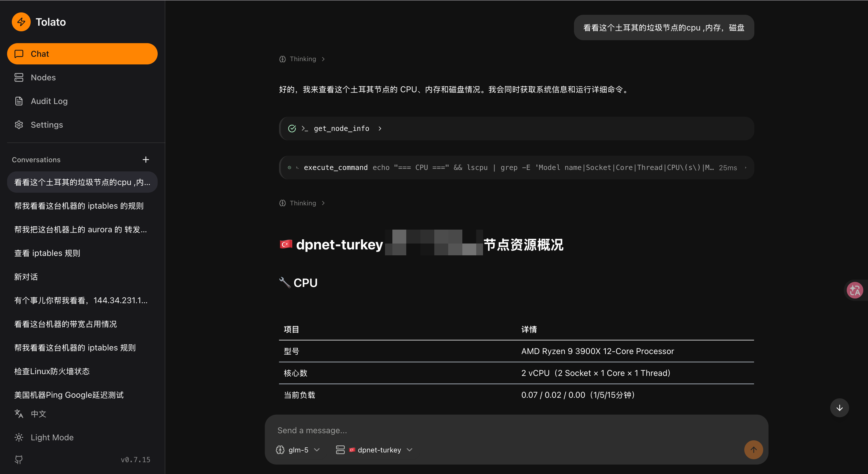The image size is (868, 474).
Task: Start a new conversation with plus icon
Action: 146,160
